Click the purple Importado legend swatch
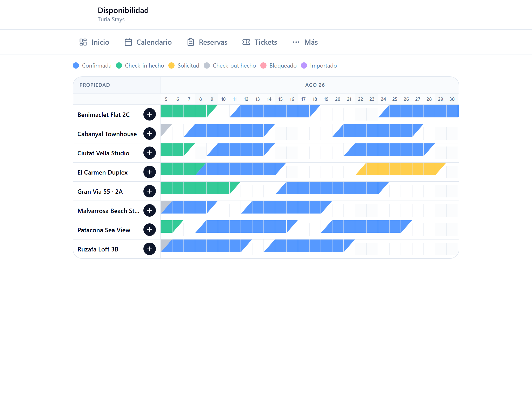The width and height of the screenshot is (532, 399). pos(304,65)
